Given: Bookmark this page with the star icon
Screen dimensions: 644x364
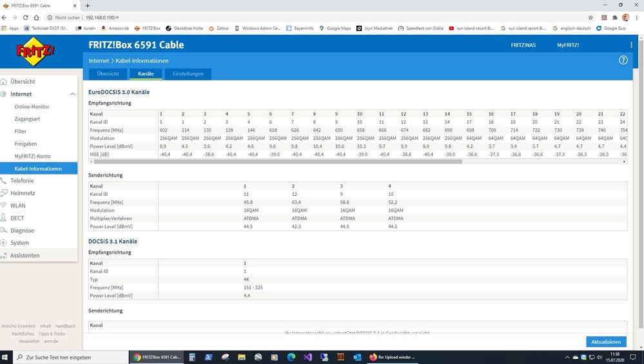Looking at the screenshot, I should [590, 17].
